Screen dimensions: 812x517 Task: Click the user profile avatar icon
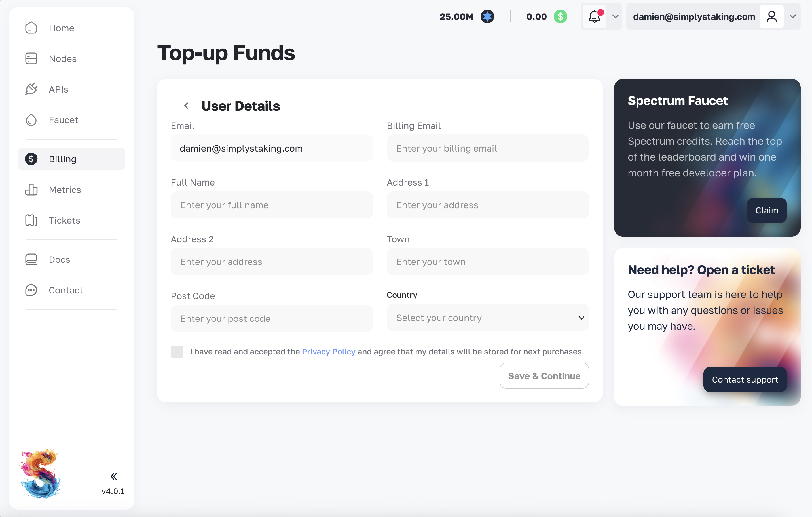pyautogui.click(x=771, y=16)
